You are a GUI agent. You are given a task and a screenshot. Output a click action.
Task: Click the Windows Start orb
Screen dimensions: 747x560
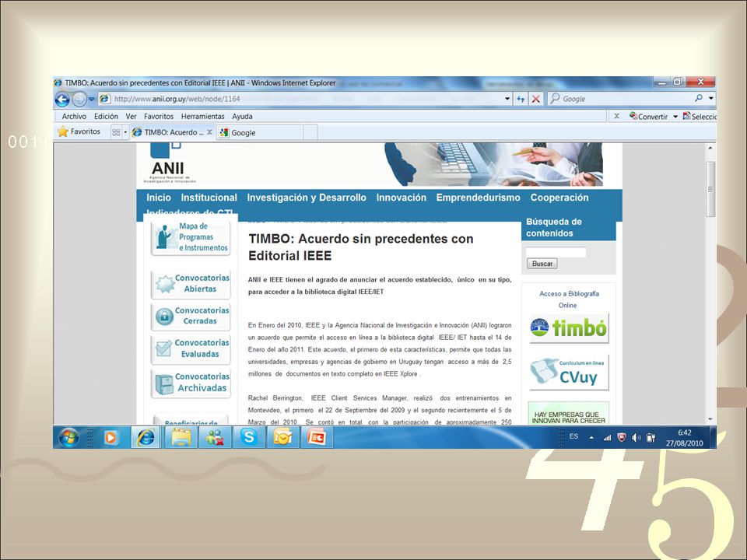[69, 437]
